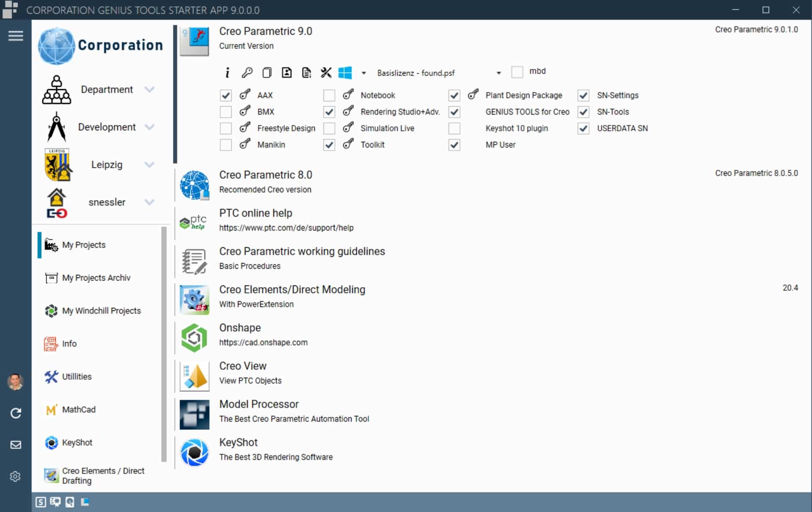
Task: Uncheck Rendering Studio+Adv. checkbox
Action: click(x=329, y=112)
